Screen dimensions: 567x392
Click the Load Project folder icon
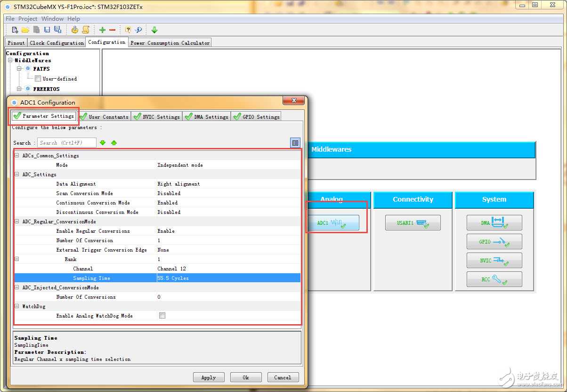pos(25,30)
